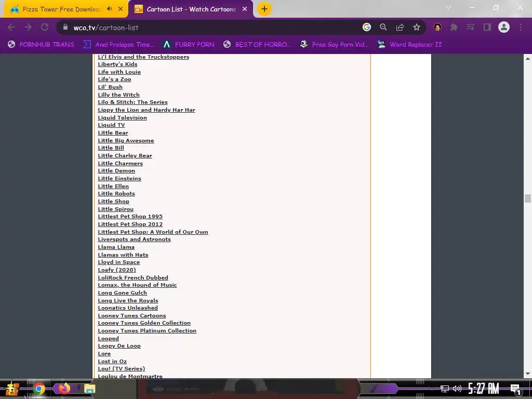This screenshot has height=399, width=532.
Task: Open Looney Tunes Cartoons
Action: [x=132, y=315]
